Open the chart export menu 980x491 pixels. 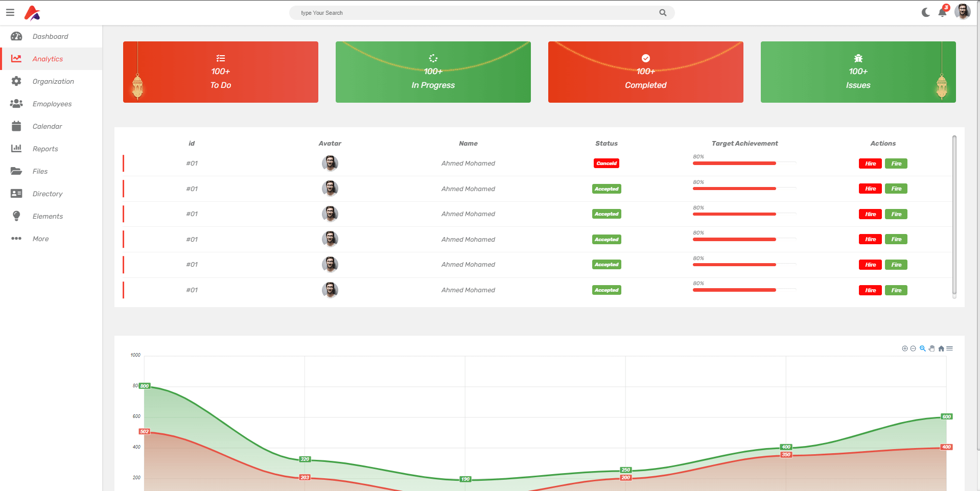950,348
